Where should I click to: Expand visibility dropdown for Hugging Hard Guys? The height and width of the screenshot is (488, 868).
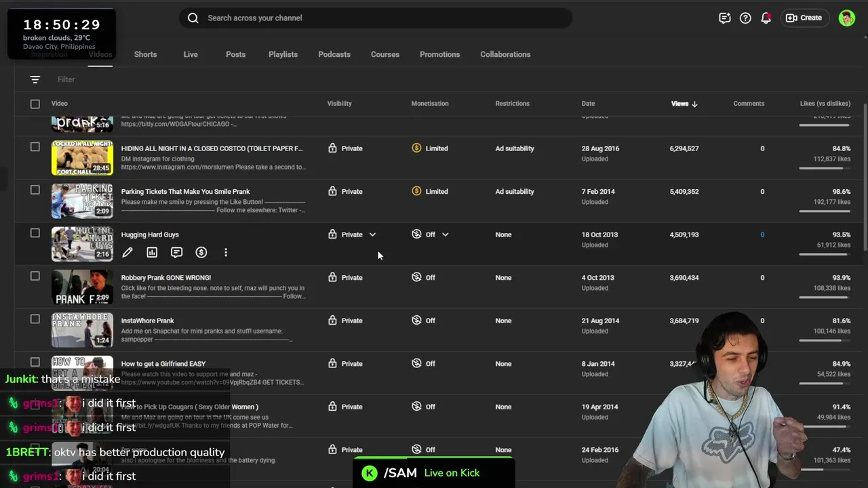(372, 235)
